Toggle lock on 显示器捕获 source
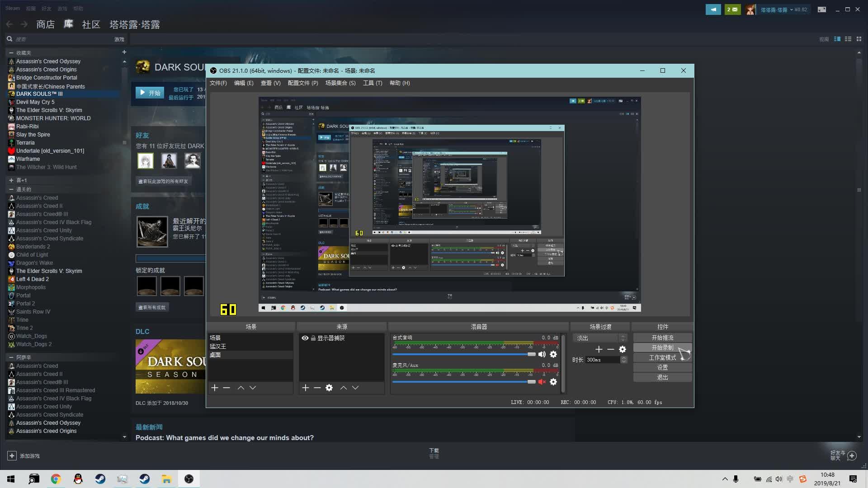This screenshot has height=488, width=868. (x=313, y=338)
